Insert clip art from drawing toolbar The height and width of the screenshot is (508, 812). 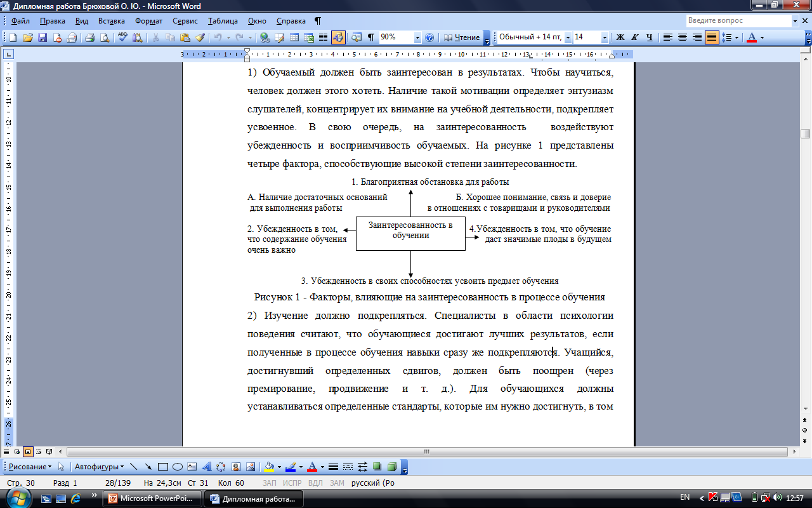pos(236,467)
